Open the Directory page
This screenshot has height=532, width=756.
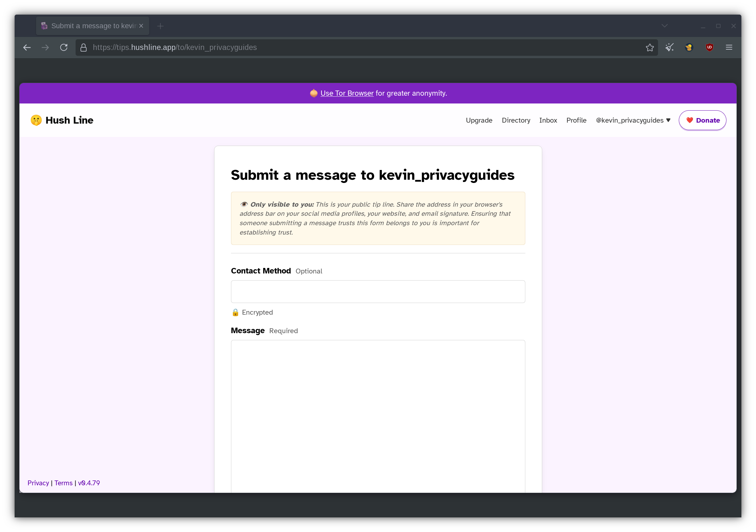pyautogui.click(x=516, y=120)
